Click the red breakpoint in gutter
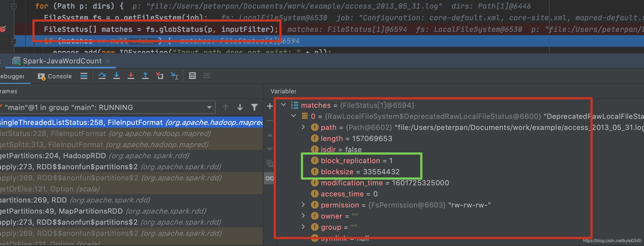 (3, 29)
